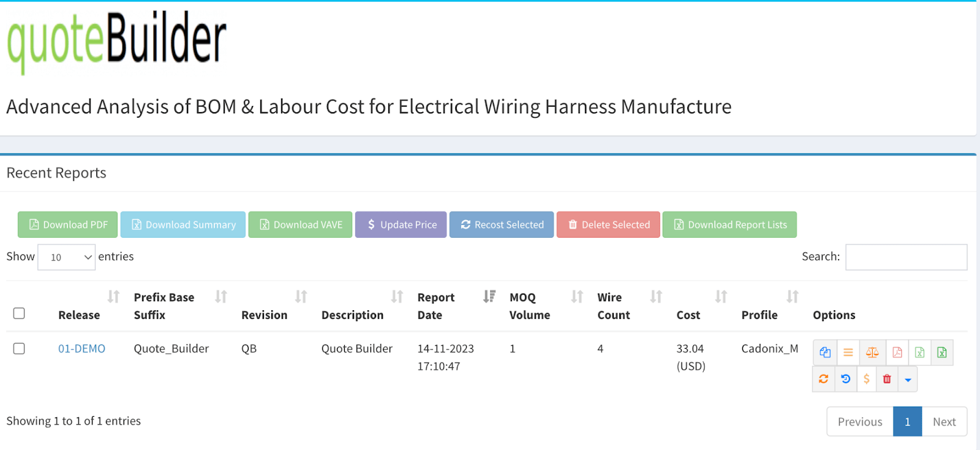Viewport: 980px width, 450px height.
Task: Click the blue copy report icon
Action: pos(824,353)
